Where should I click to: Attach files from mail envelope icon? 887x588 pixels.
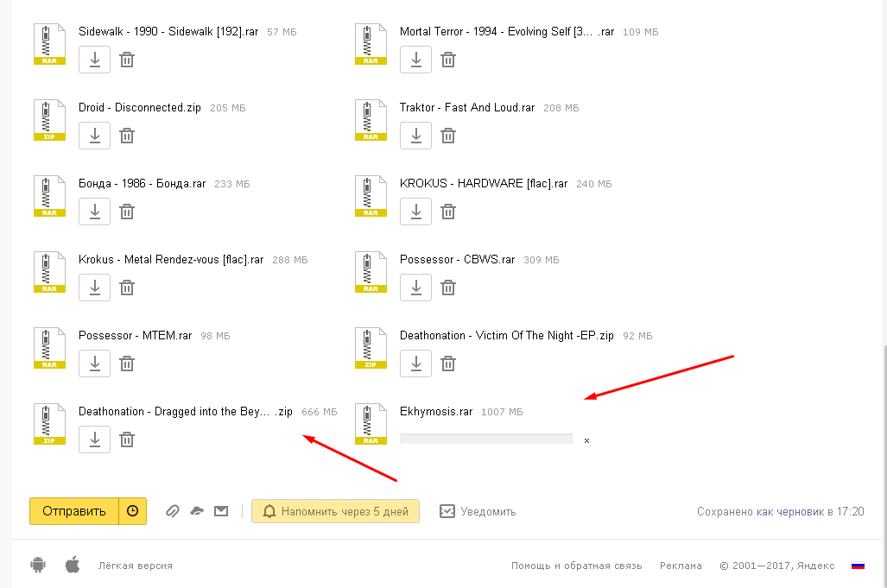(221, 511)
